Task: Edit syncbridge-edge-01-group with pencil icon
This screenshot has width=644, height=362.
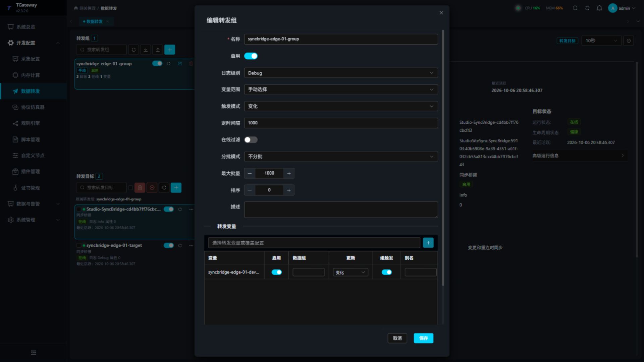Action: tap(180, 63)
